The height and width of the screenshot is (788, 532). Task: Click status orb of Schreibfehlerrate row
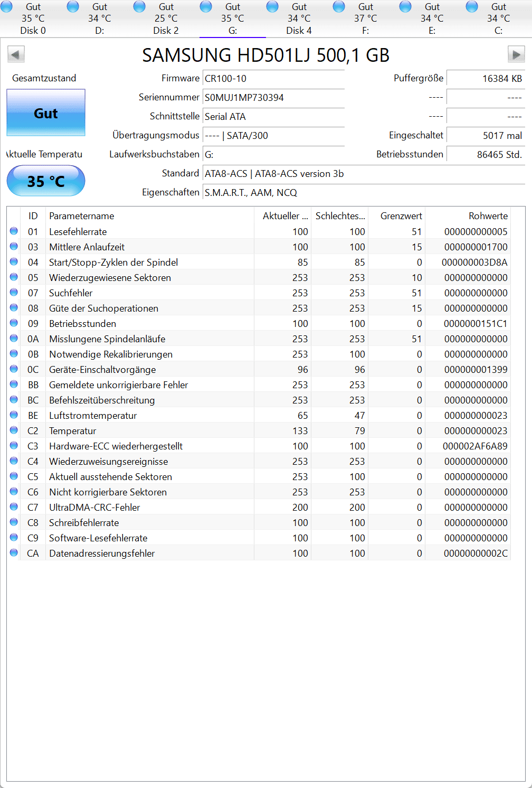pyautogui.click(x=14, y=522)
